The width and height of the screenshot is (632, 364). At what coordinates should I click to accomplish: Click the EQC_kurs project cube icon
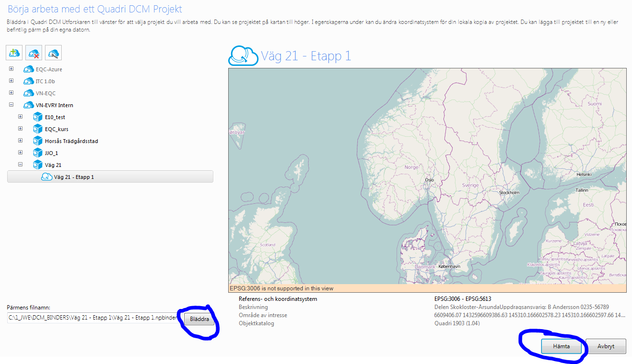(x=38, y=129)
